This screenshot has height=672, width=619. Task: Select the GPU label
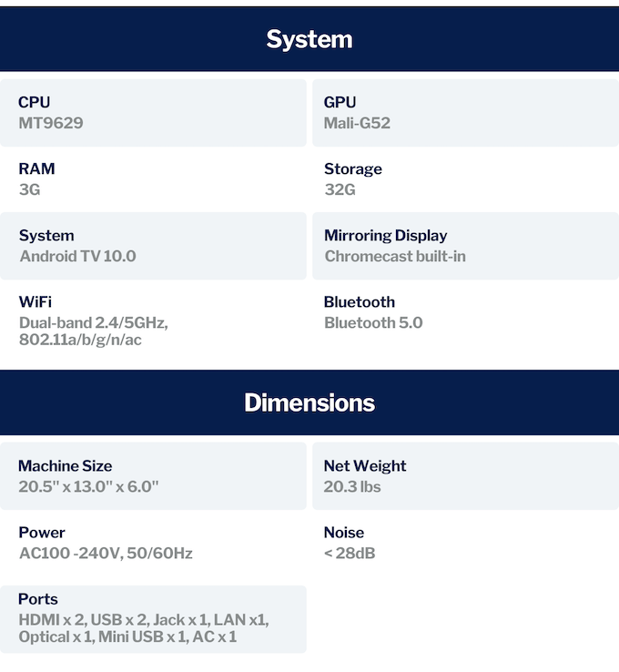coord(340,102)
